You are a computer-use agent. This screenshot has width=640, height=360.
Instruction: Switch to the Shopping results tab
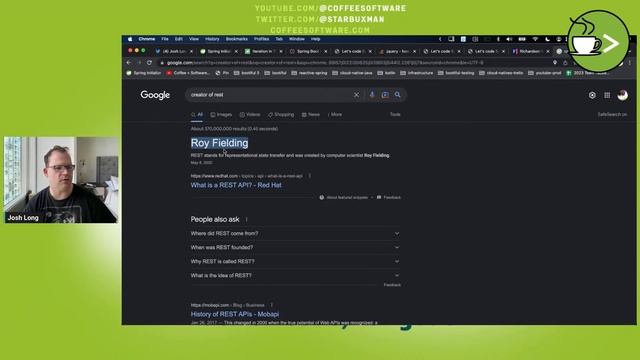pyautogui.click(x=281, y=115)
